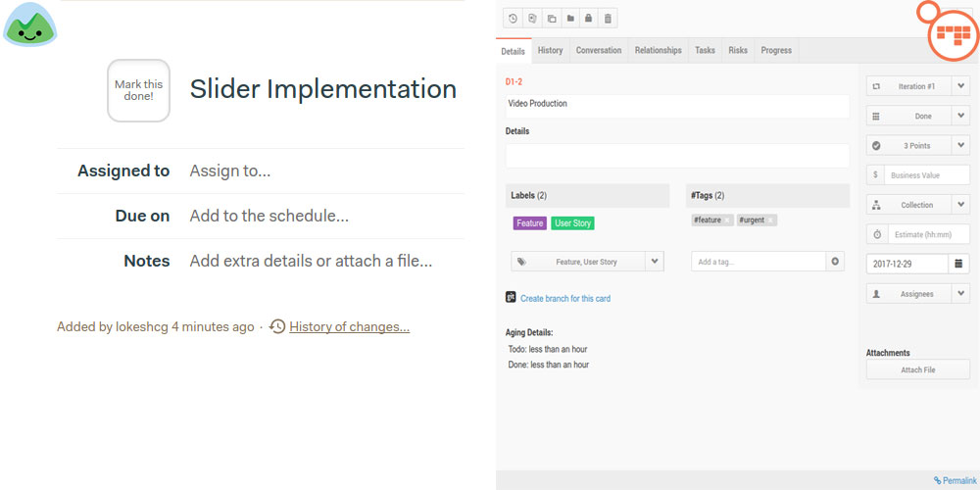This screenshot has width=980, height=490.
Task: Open the calendar date picker icon
Action: click(958, 264)
